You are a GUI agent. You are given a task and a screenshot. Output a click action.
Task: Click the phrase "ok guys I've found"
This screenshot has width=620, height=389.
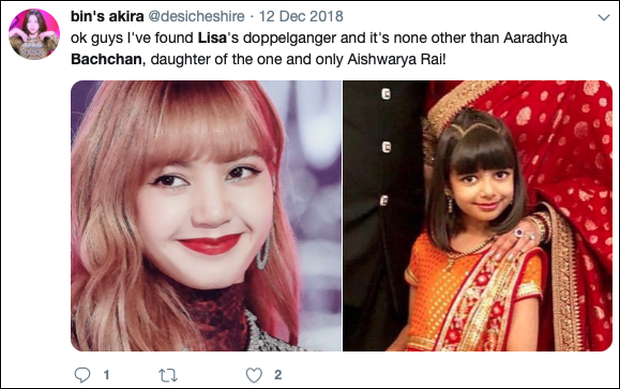click(x=132, y=39)
